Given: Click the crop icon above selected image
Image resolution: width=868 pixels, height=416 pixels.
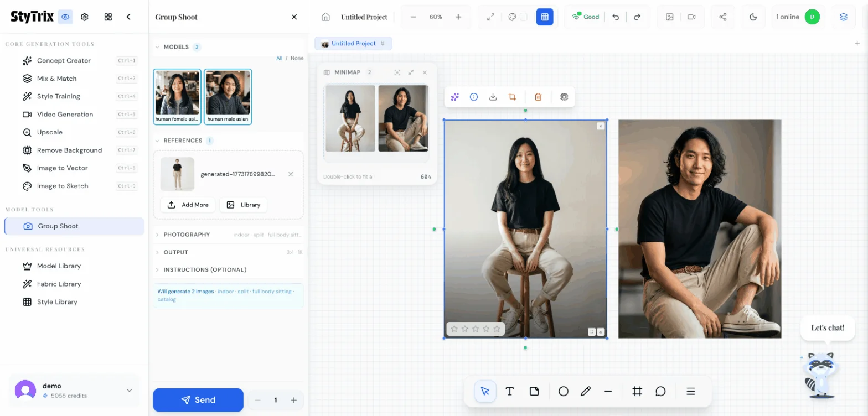Looking at the screenshot, I should pos(512,97).
